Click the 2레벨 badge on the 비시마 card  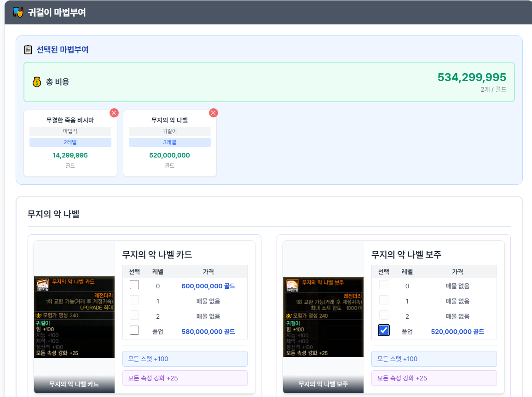click(70, 142)
